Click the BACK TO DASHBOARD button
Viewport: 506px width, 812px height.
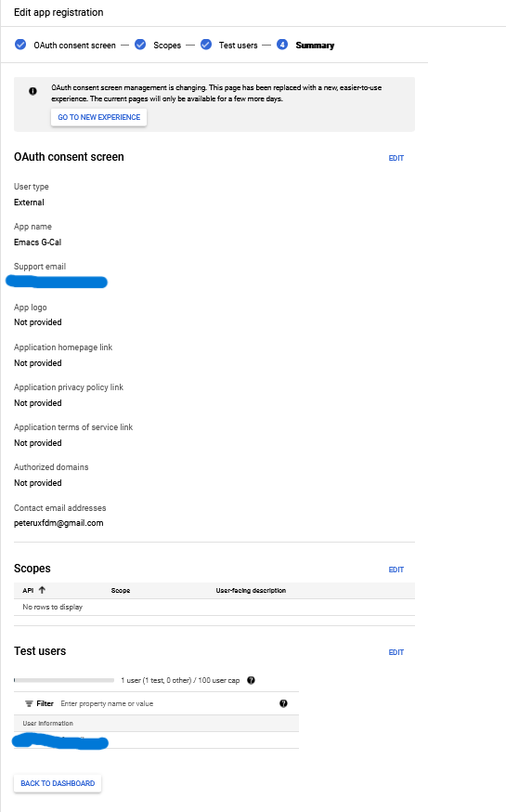click(58, 783)
